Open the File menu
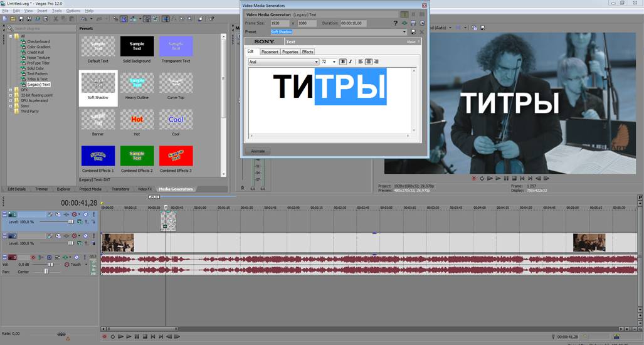Viewport: 644px width, 345px height. [6, 11]
